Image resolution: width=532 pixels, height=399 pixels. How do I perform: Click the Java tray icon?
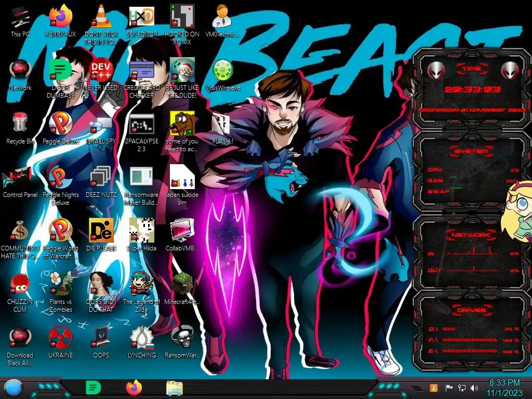coord(434,388)
